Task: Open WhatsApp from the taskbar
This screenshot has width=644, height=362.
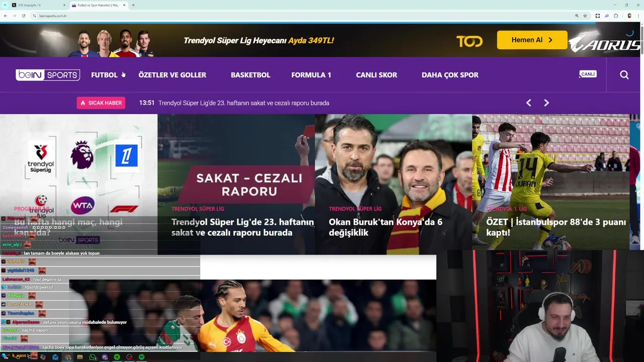Action: coord(93,357)
